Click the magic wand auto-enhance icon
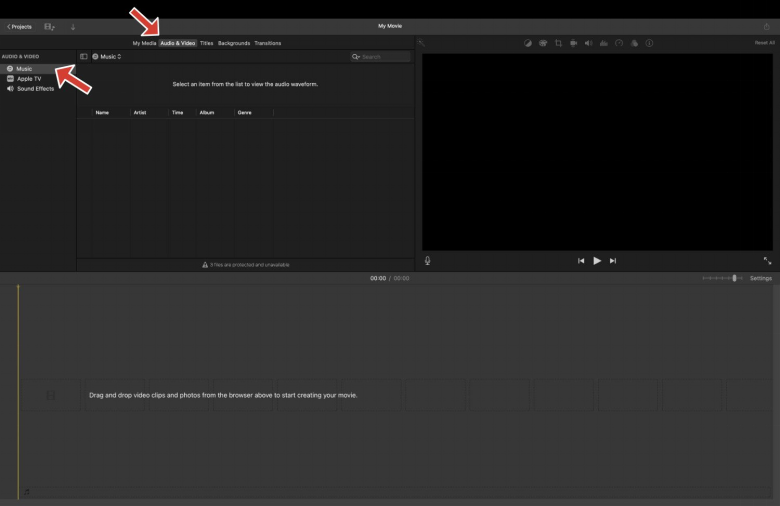 421,43
